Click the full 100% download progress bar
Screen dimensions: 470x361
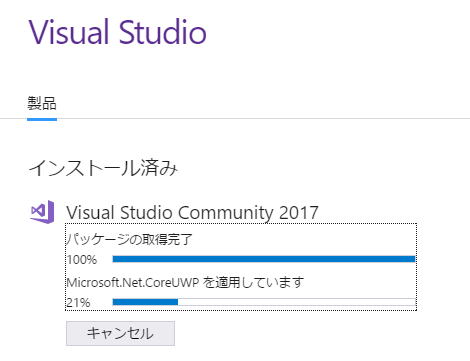264,259
